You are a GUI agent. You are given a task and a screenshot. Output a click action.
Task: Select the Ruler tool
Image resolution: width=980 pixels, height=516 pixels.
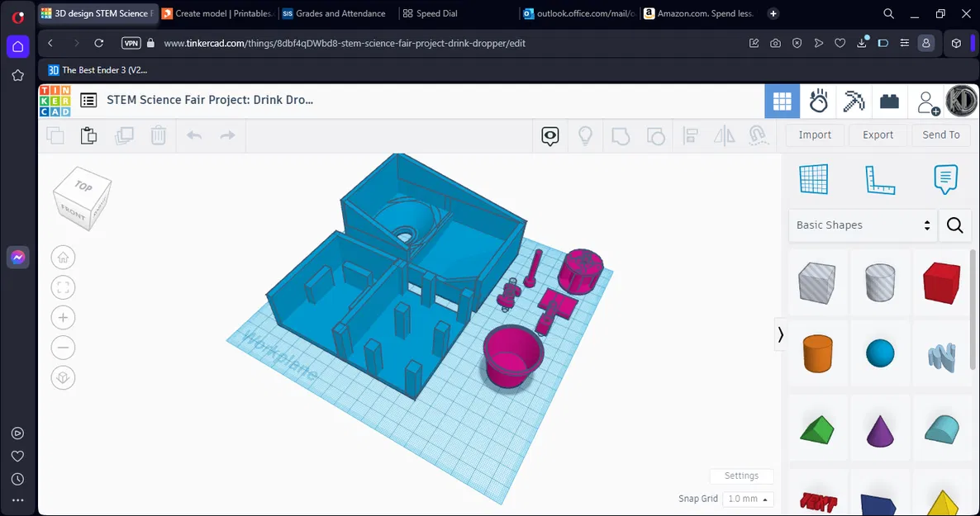click(880, 180)
